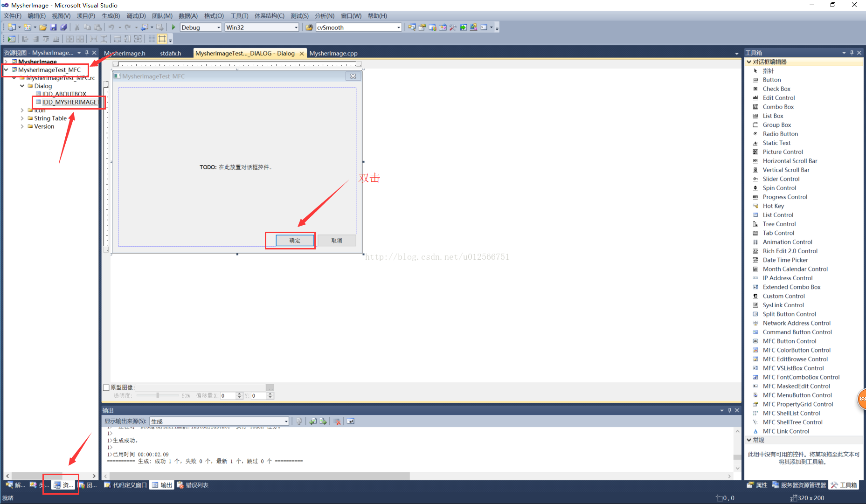Open the 显示输出来源 dropdown
The image size is (866, 504).
coord(219,421)
